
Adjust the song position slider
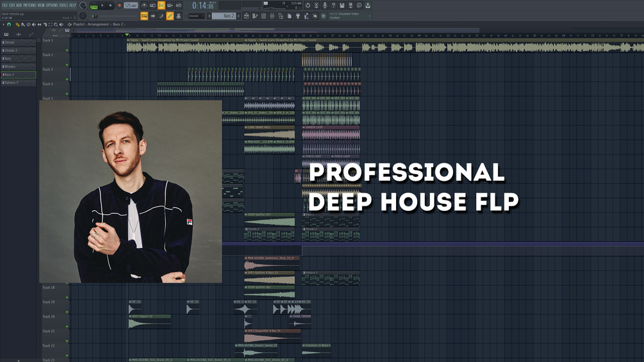(x=115, y=16)
